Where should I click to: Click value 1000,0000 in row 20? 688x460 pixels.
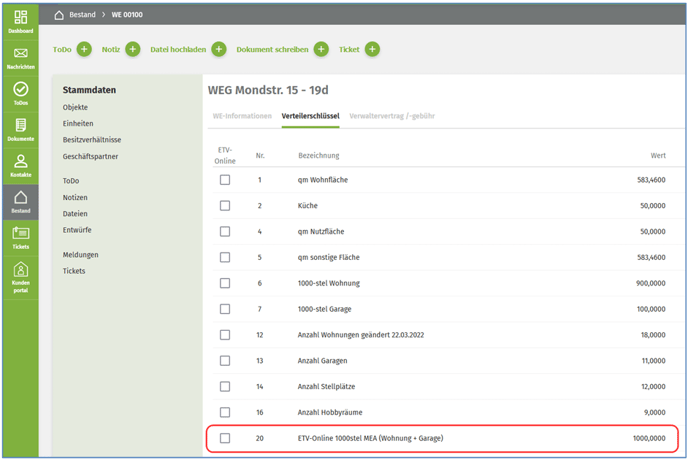click(649, 438)
